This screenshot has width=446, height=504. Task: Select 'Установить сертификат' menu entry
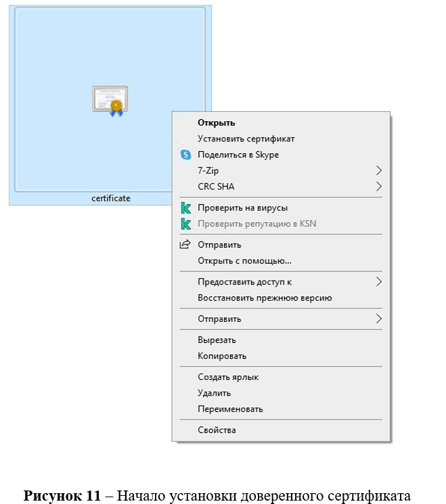click(x=246, y=139)
